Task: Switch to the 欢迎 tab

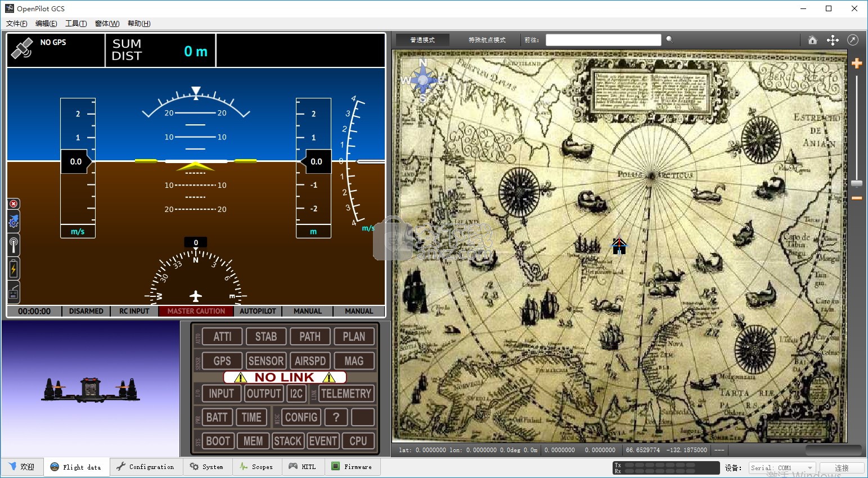Action: (22, 467)
